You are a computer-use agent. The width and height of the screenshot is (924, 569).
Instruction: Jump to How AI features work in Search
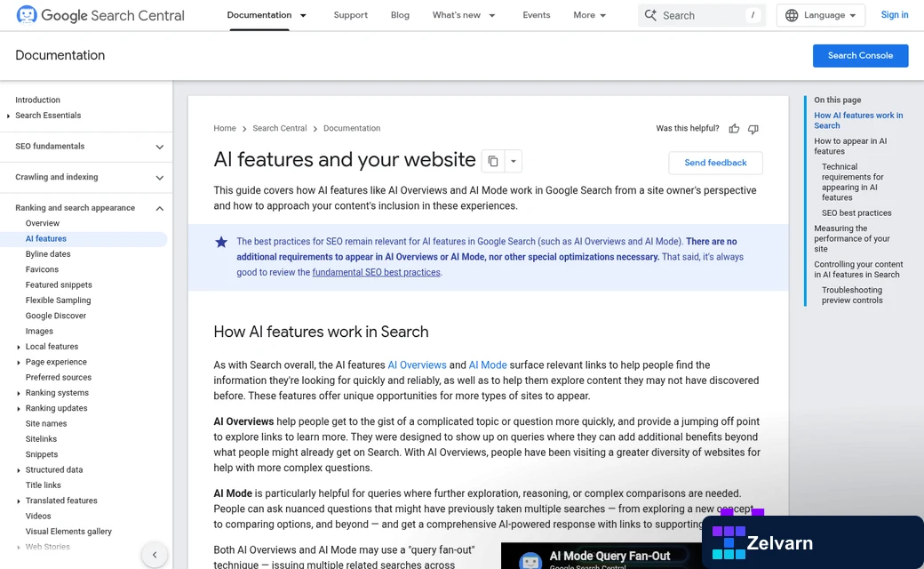pyautogui.click(x=858, y=120)
